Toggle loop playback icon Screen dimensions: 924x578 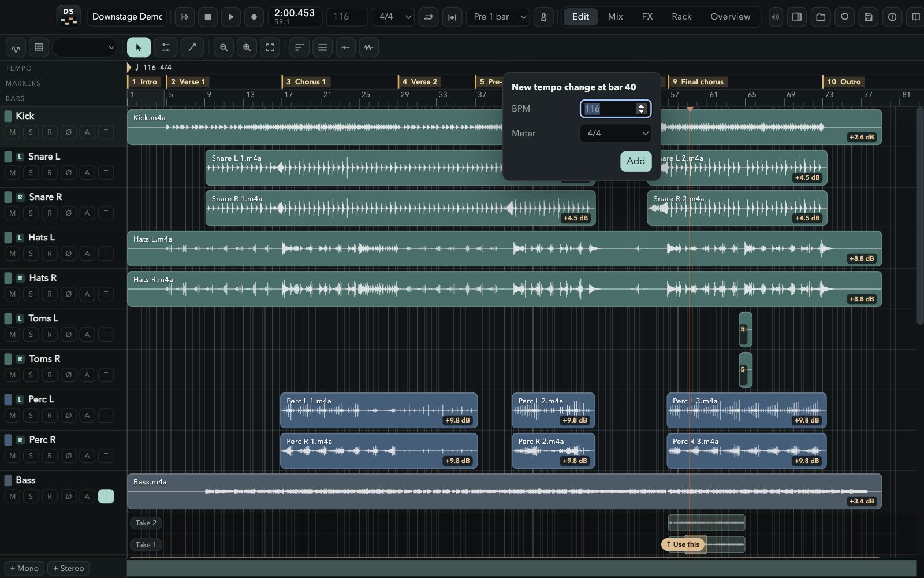(429, 17)
